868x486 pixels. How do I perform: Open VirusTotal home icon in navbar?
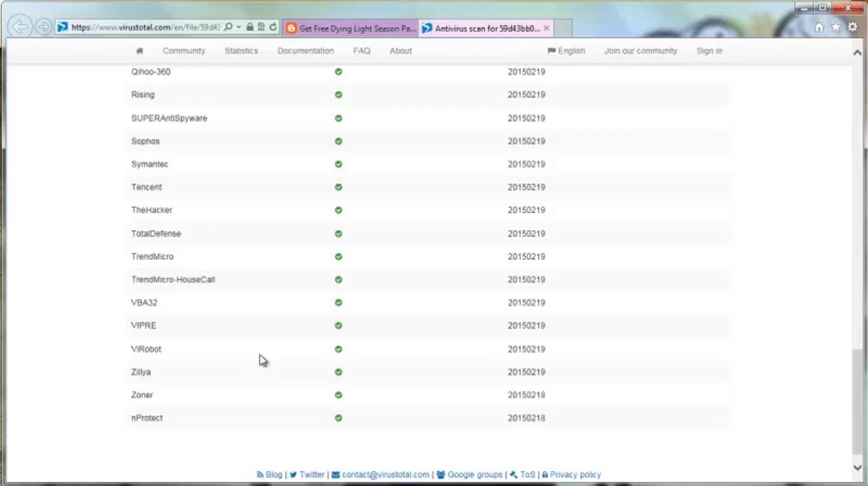140,51
